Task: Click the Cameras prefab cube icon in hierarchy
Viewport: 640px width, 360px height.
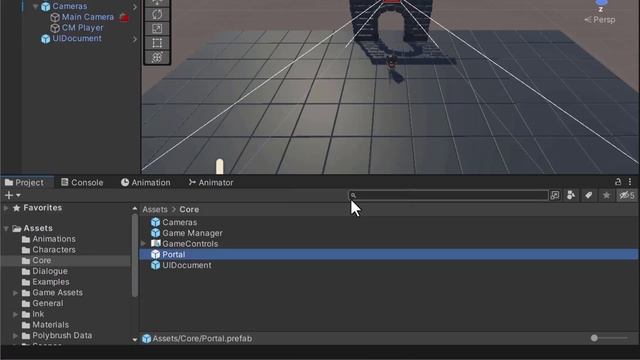Action: pos(46,7)
